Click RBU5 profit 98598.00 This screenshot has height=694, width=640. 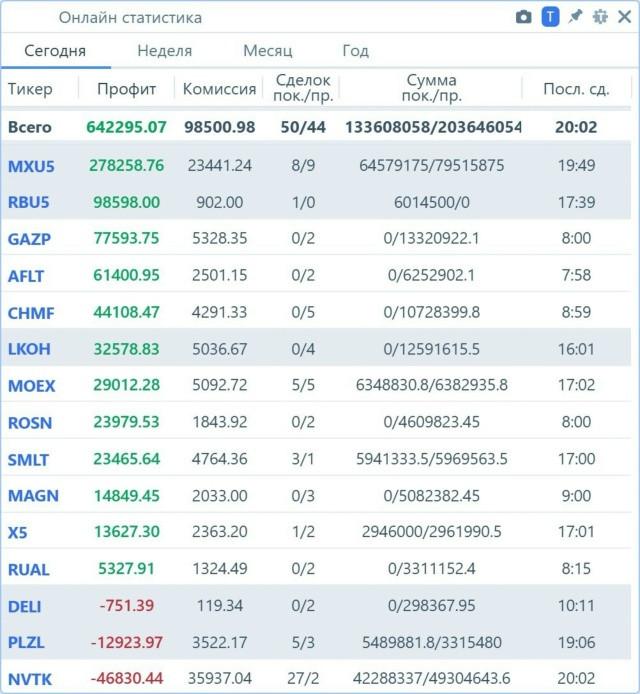127,202
